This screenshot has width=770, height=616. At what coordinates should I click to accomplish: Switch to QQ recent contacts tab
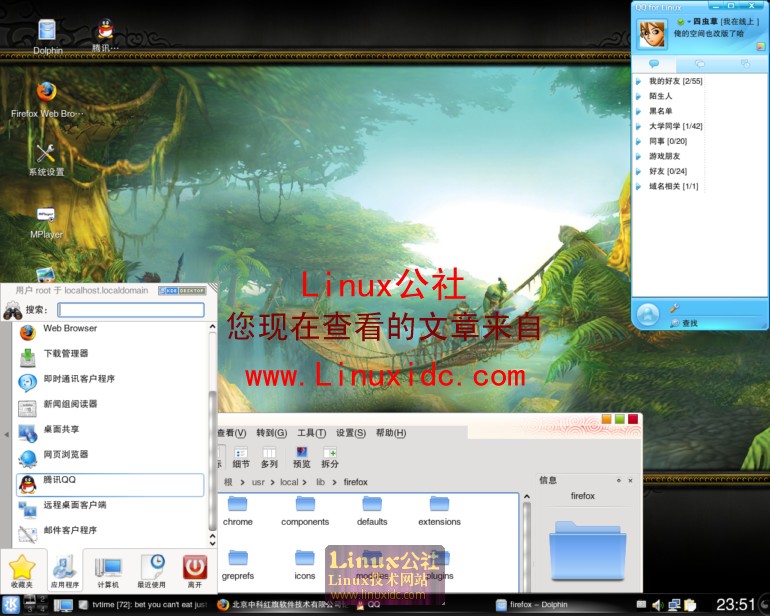click(745, 64)
